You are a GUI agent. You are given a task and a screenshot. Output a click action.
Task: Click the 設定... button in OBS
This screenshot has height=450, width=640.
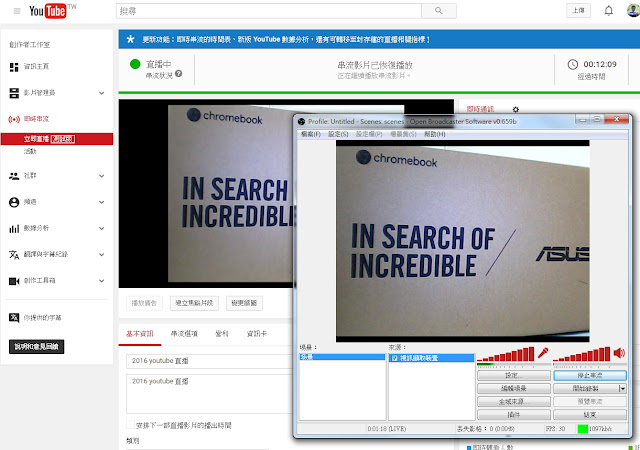coord(514,375)
